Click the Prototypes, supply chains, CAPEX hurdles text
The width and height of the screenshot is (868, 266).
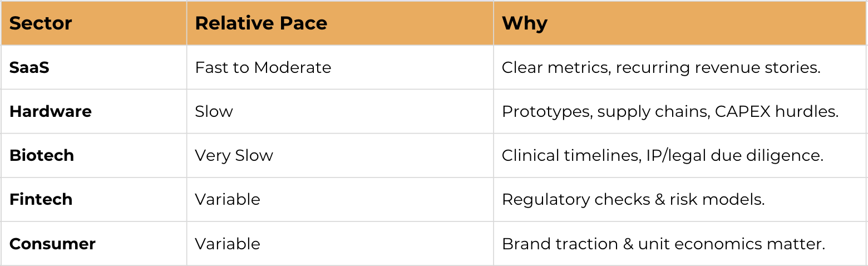pos(670,111)
